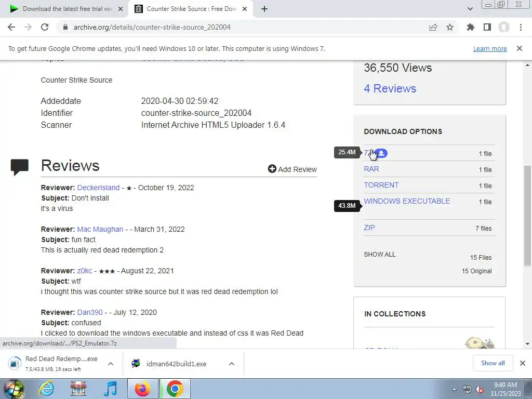Open reviewer Dan390's profile

point(90,312)
